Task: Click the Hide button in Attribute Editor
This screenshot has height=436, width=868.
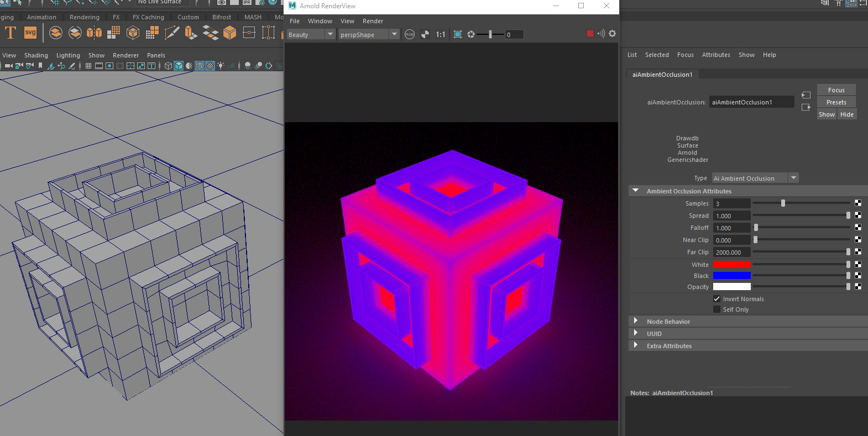Action: click(846, 114)
